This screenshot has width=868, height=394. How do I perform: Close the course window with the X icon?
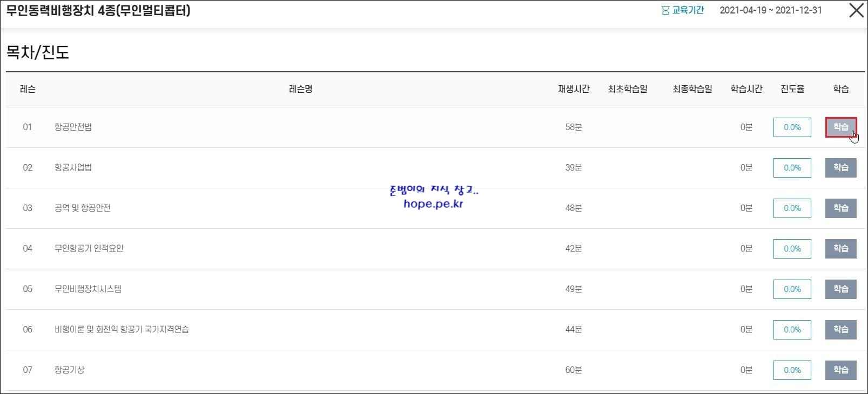(x=856, y=10)
